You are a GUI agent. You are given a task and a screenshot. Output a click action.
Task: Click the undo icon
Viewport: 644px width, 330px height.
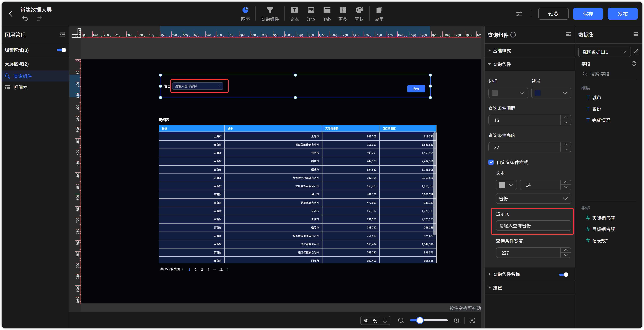25,19
